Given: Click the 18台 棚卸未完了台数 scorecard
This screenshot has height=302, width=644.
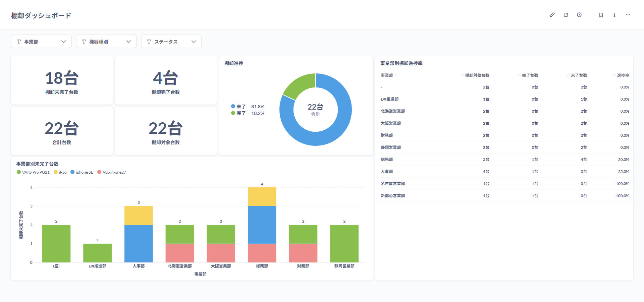Looking at the screenshot, I should [62, 81].
